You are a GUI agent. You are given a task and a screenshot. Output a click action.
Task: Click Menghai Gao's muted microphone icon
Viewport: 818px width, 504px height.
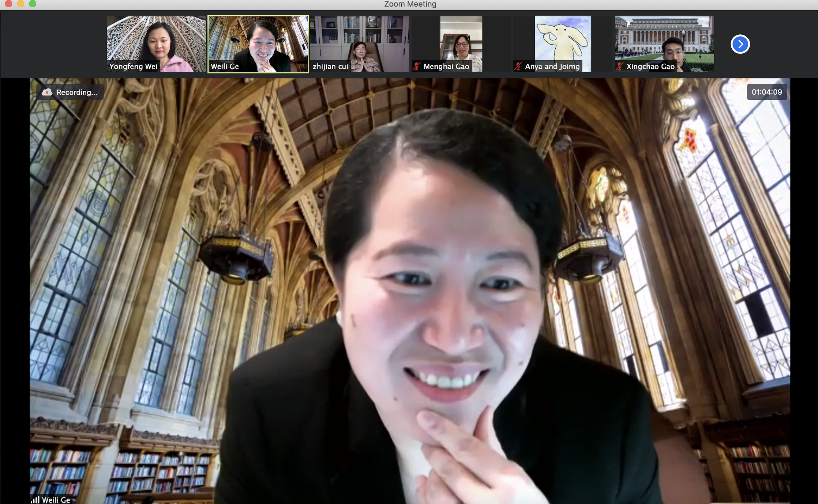tap(417, 67)
